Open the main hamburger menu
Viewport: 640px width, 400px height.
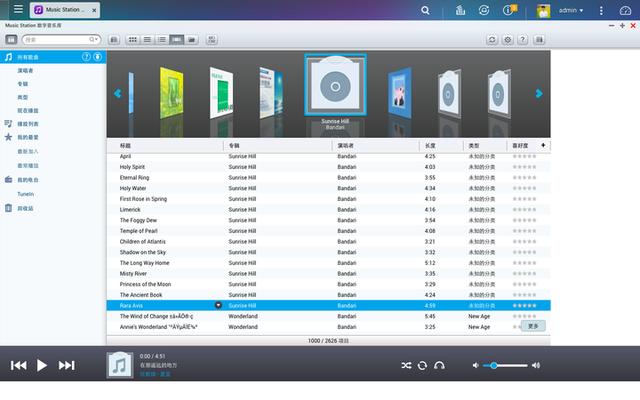tap(18, 10)
